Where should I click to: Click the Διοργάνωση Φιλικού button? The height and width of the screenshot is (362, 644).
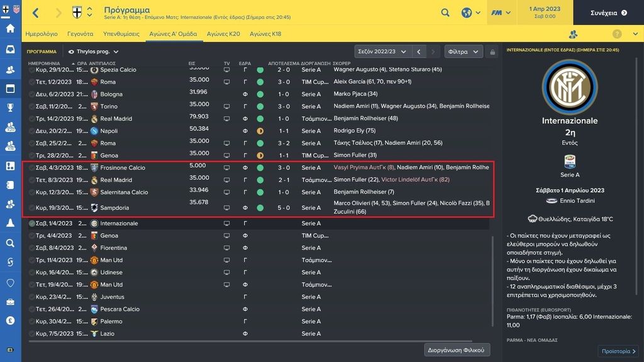point(457,350)
